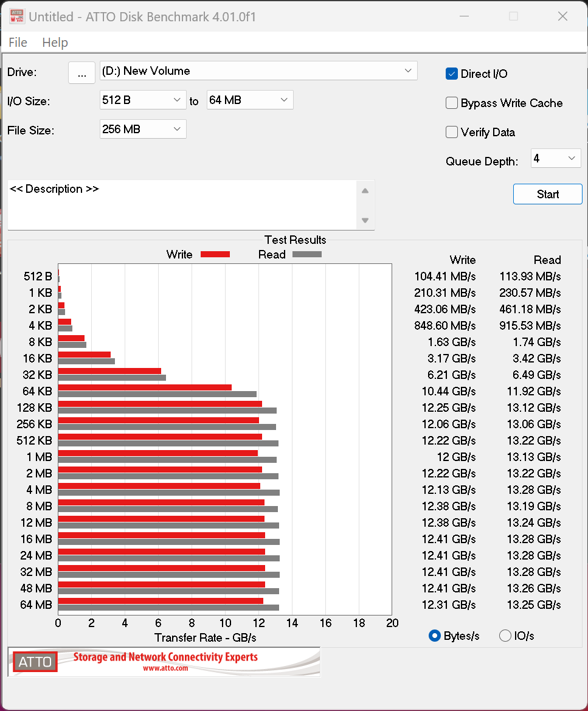Image resolution: width=588 pixels, height=711 pixels.
Task: Open the Help menu
Action: pos(55,43)
